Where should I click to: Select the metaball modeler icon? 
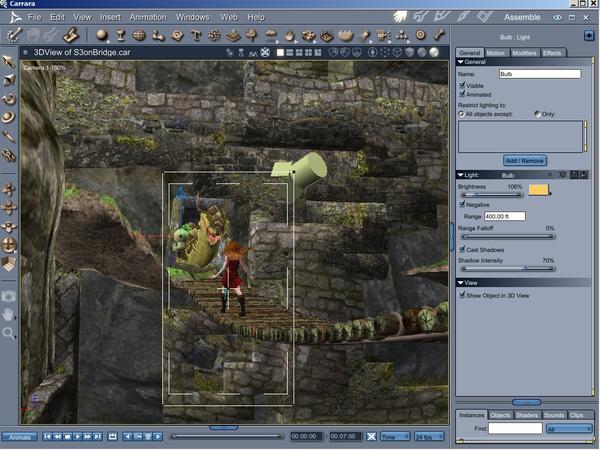(x=158, y=36)
